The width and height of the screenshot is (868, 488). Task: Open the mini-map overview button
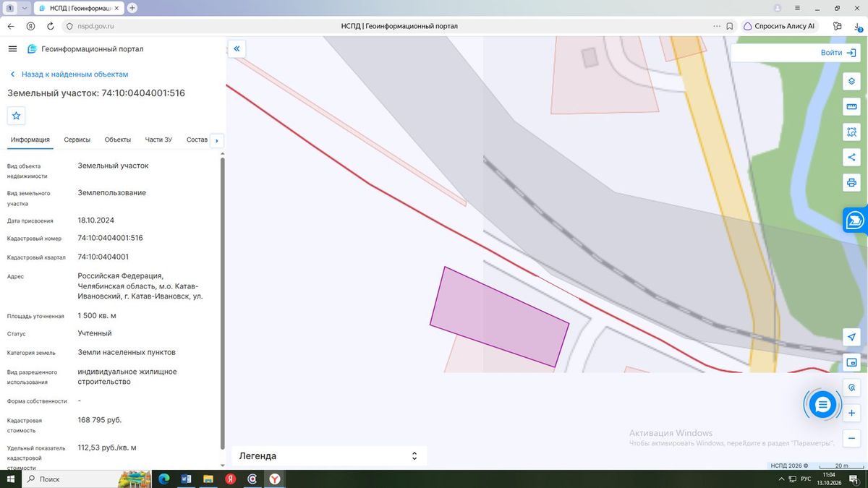coord(851,362)
